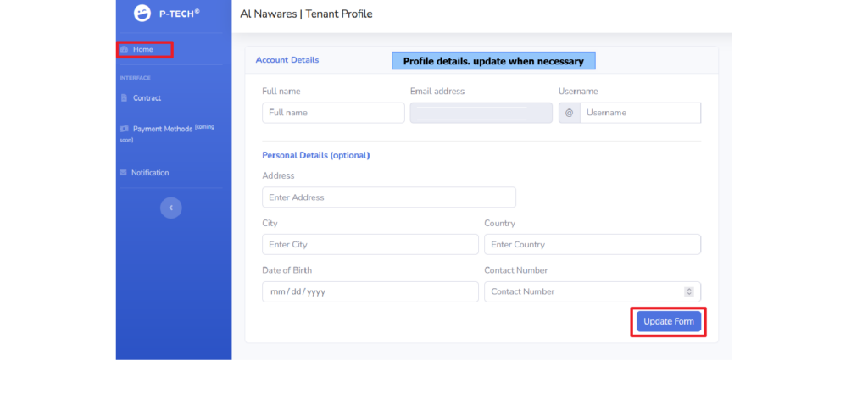Click the Enter Country field
Image resolution: width=868 pixels, height=394 pixels.
click(x=593, y=244)
